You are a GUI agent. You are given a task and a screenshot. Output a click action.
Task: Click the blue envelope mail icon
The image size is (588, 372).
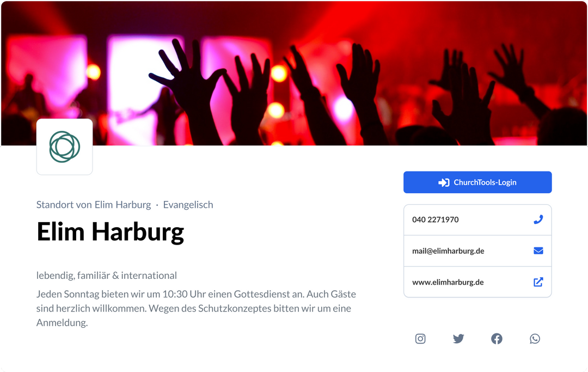tap(538, 251)
